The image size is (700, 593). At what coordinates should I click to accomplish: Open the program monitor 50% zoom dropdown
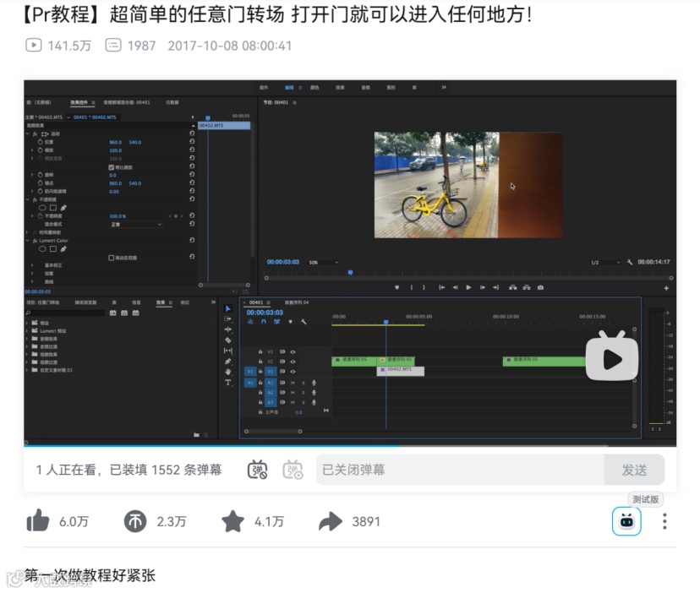[x=323, y=263]
